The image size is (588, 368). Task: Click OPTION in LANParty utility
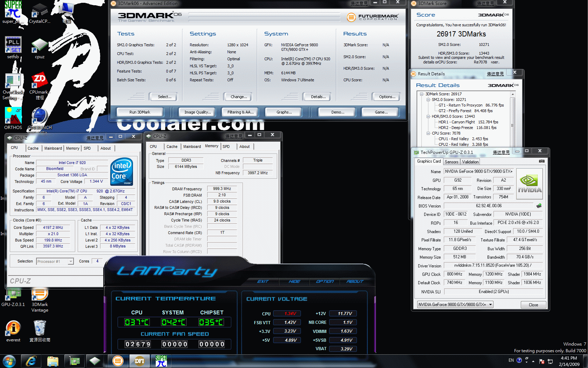click(x=325, y=281)
